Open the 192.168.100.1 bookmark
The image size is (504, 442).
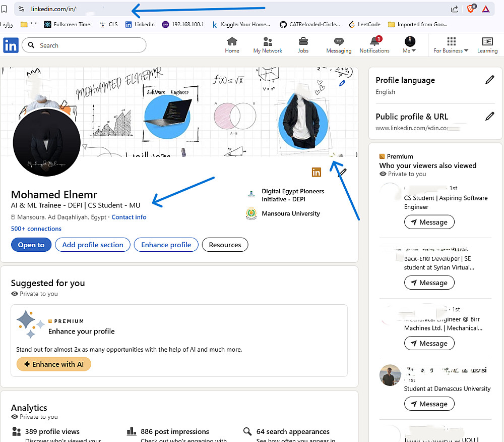click(x=183, y=24)
